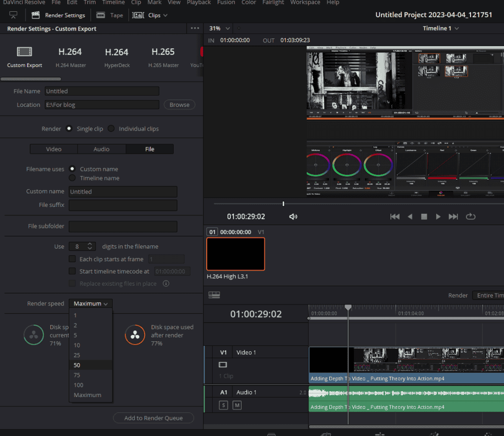Choose the HyperDeck H.264 preset
Image resolution: width=504 pixels, height=436 pixels.
117,57
